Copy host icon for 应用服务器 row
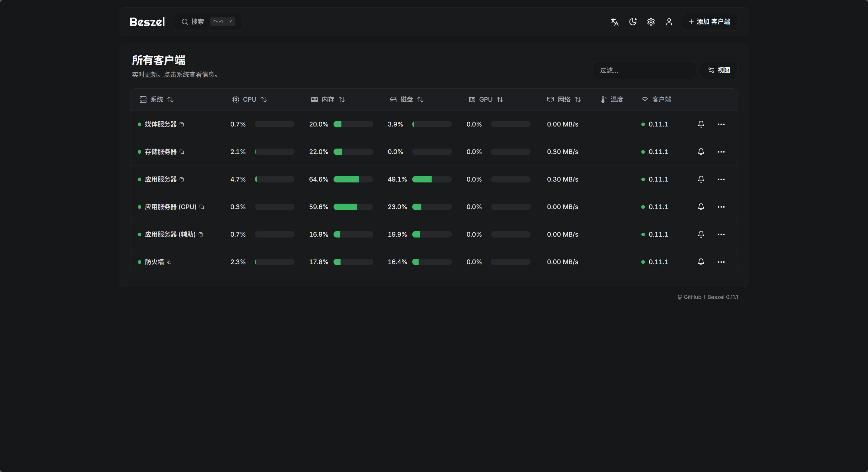The width and height of the screenshot is (868, 472). 182,179
